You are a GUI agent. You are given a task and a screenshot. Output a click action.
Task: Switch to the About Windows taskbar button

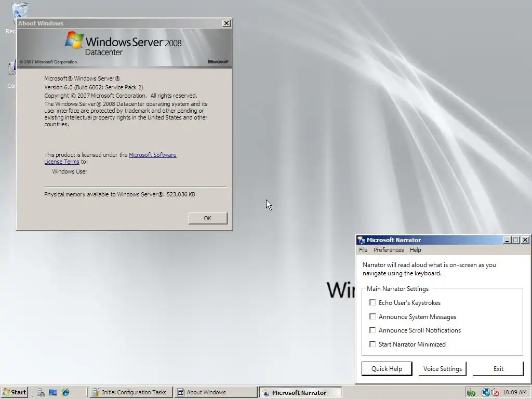coord(216,393)
